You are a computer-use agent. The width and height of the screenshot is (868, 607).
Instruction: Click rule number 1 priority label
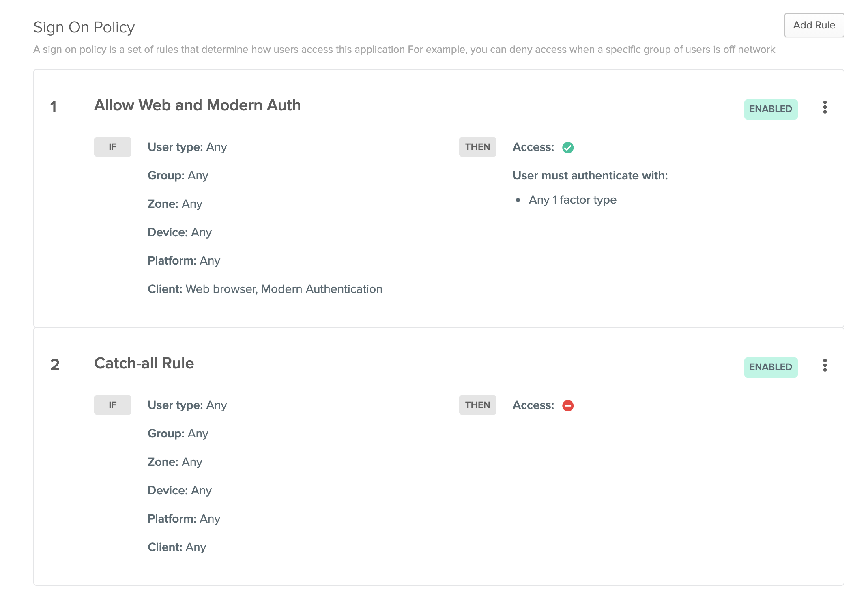tap(53, 107)
